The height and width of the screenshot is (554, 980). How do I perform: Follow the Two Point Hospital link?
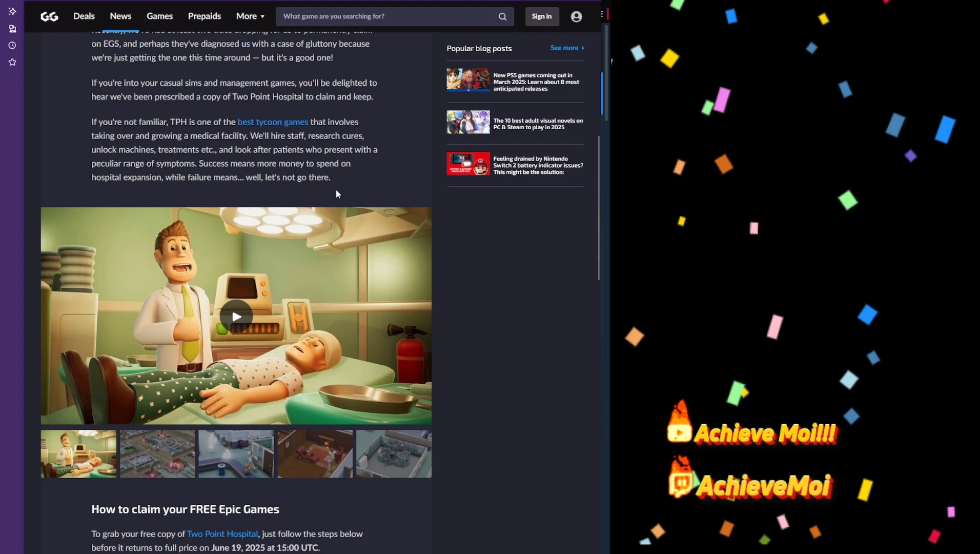[222, 534]
